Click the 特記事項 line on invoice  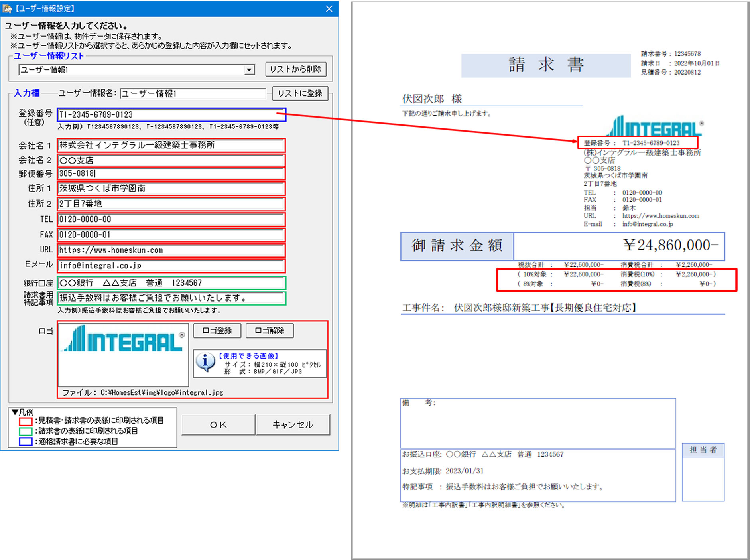tap(503, 487)
